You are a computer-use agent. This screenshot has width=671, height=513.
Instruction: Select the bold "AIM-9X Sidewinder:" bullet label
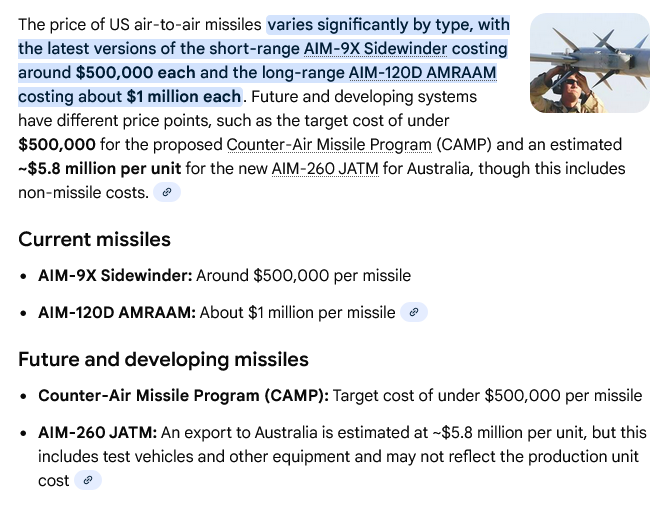115,275
